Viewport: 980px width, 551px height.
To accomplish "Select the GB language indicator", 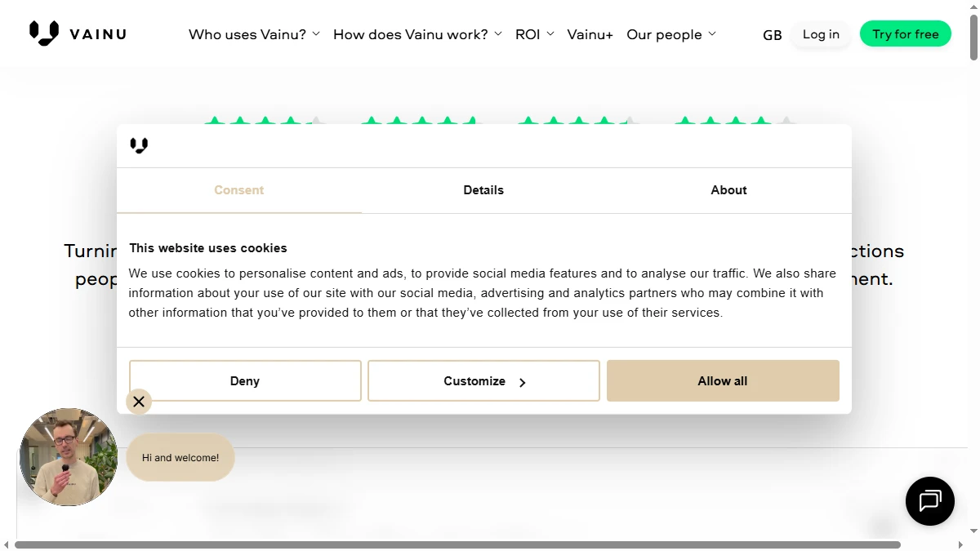I will point(772,35).
